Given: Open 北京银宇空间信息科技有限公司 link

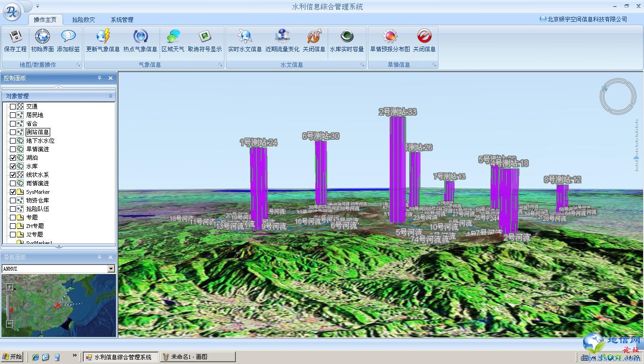Looking at the screenshot, I should pos(583,19).
